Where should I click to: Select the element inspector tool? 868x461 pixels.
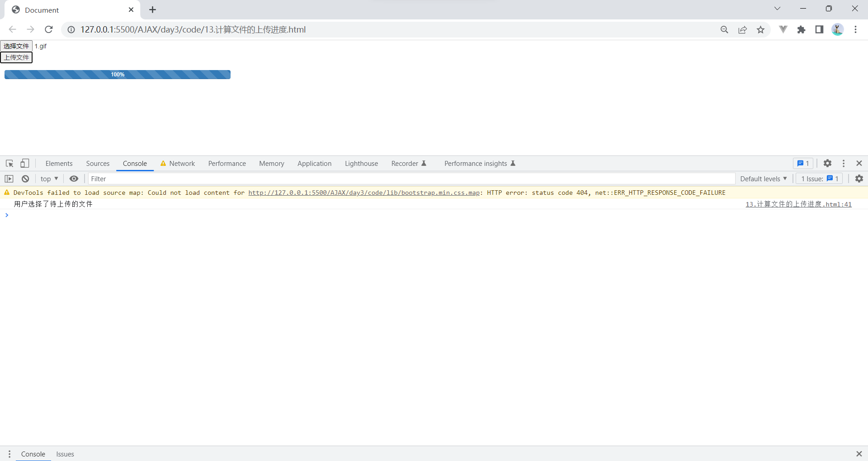(9, 163)
